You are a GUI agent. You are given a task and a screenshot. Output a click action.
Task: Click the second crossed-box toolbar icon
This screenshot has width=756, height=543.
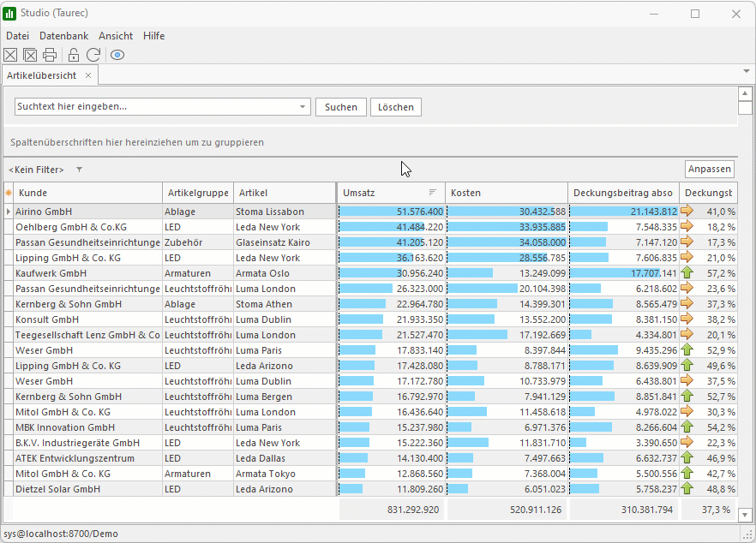(x=30, y=55)
